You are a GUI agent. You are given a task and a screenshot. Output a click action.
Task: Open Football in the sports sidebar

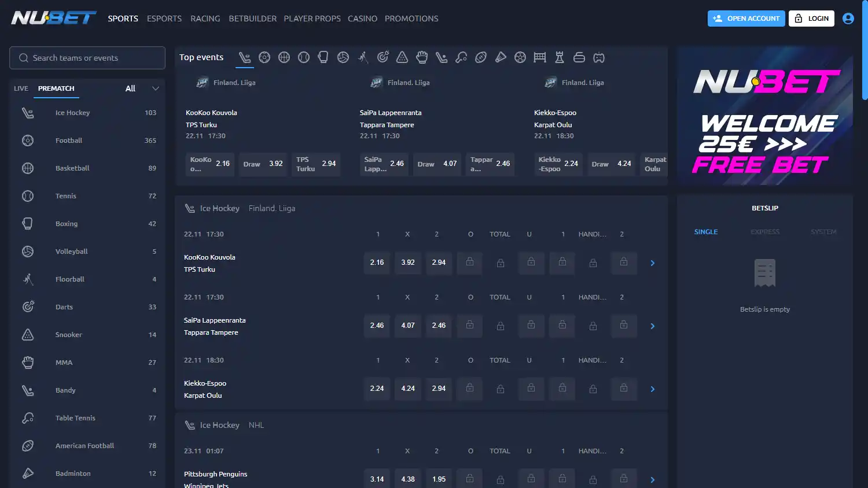point(87,141)
